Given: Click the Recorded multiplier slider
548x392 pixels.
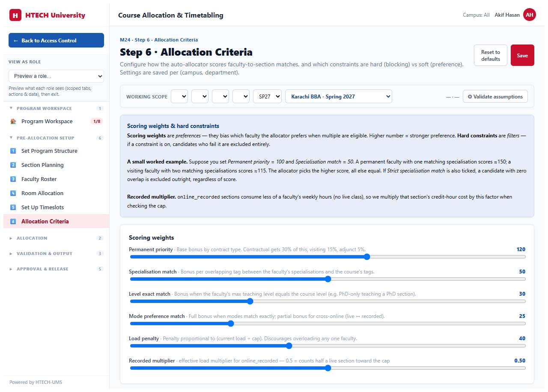Looking at the screenshot, I should pos(328,368).
